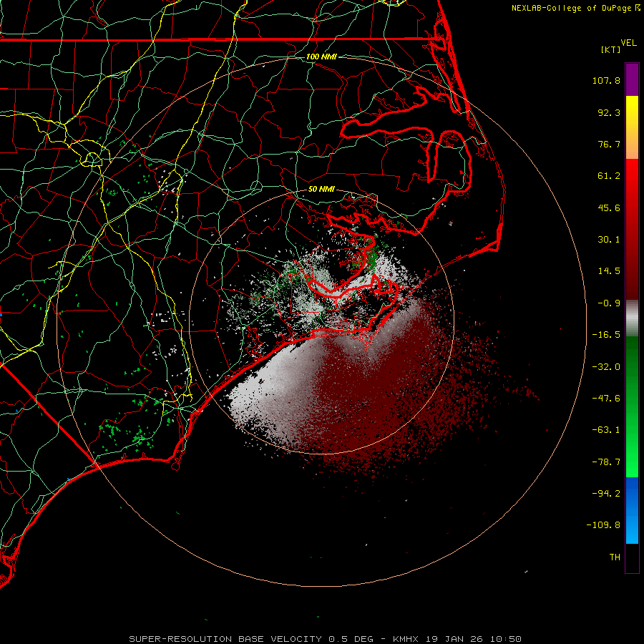
Task: Click the 45.6 velocity scale value
Action: click(x=609, y=208)
